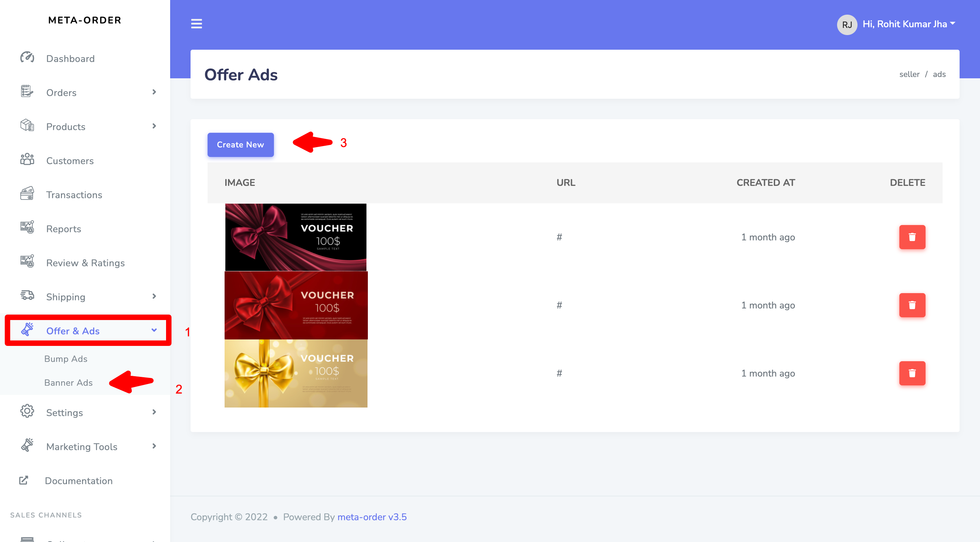Screen dimensions: 980x542
Task: Click the Transactions card icon
Action: click(x=27, y=194)
